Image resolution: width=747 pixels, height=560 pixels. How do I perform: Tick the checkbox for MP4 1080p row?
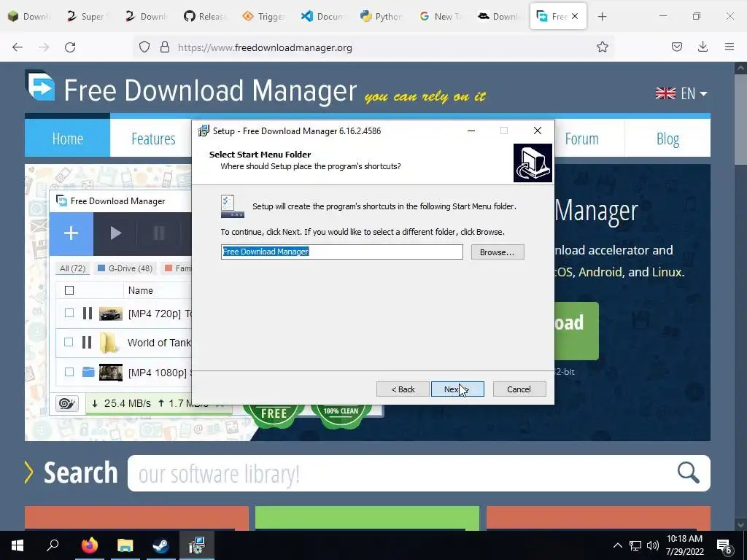[x=69, y=372]
